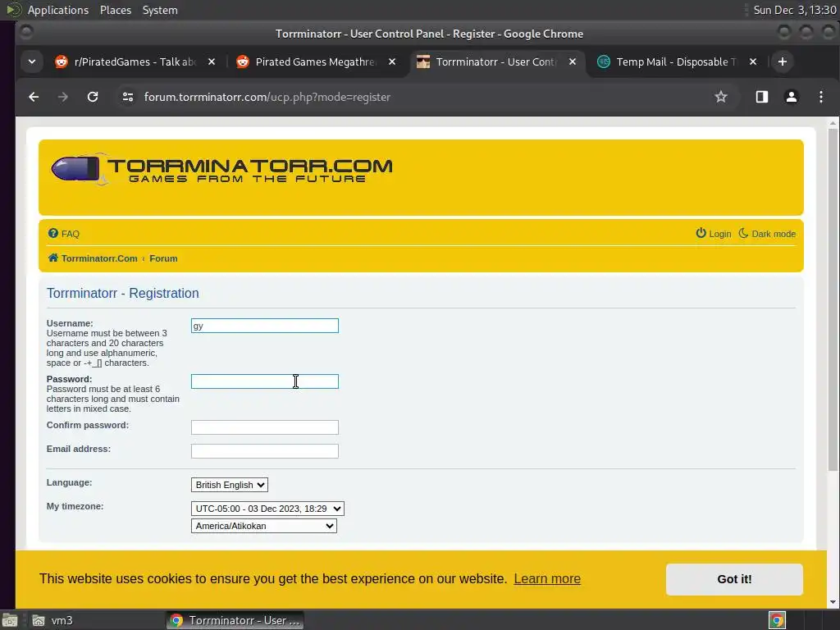Open the UTC-05:00 timezone dropdown
Viewport: 840px width, 630px height.
click(x=267, y=509)
